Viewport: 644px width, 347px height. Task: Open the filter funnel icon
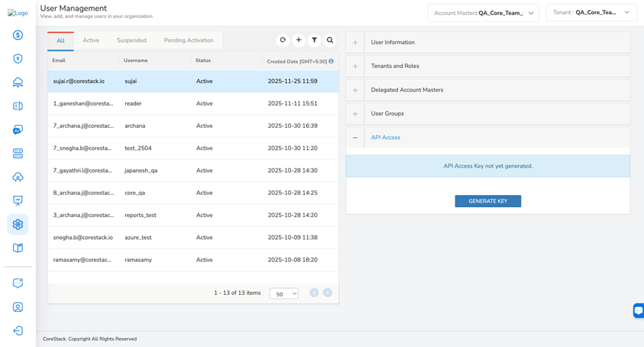(x=314, y=40)
